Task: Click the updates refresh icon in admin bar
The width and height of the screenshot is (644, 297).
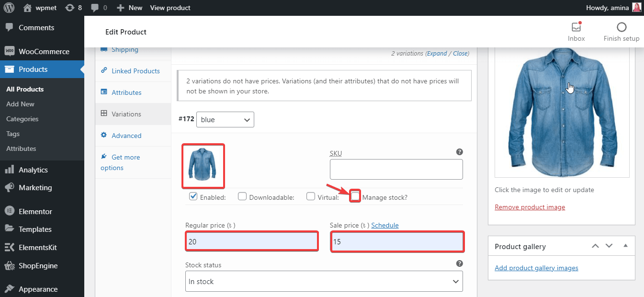Action: (70, 8)
